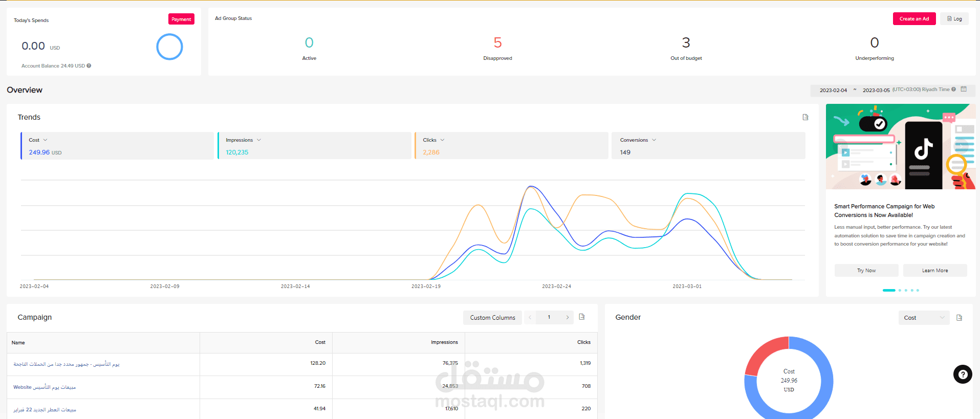
Task: Open the date range calendar icon
Action: click(964, 90)
